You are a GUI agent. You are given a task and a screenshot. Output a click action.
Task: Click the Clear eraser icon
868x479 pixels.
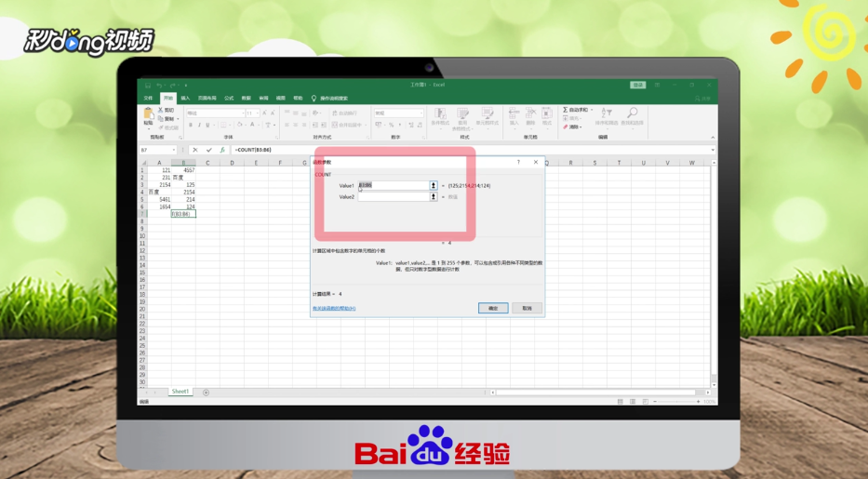click(566, 126)
